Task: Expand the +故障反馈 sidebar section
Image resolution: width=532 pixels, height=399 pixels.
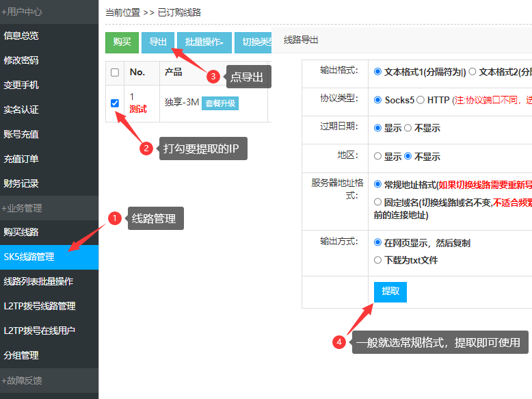Action: (49, 380)
